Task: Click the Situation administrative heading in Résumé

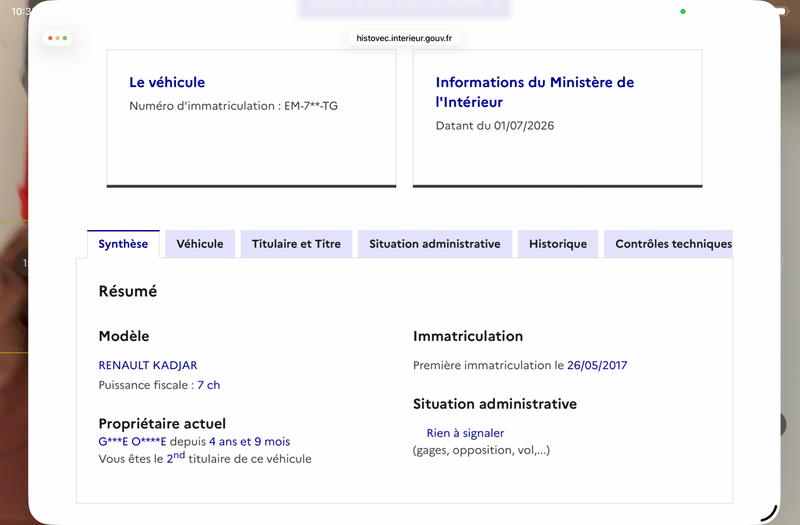Action: coord(495,404)
